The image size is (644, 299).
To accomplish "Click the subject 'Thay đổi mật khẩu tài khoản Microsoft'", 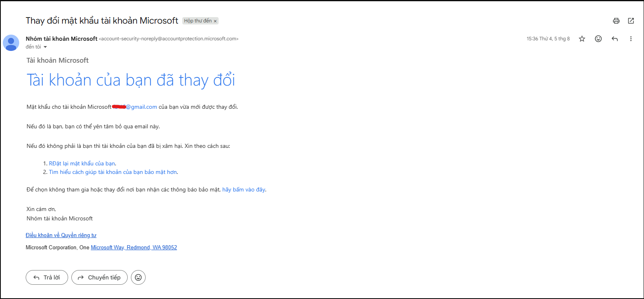I will [x=102, y=20].
